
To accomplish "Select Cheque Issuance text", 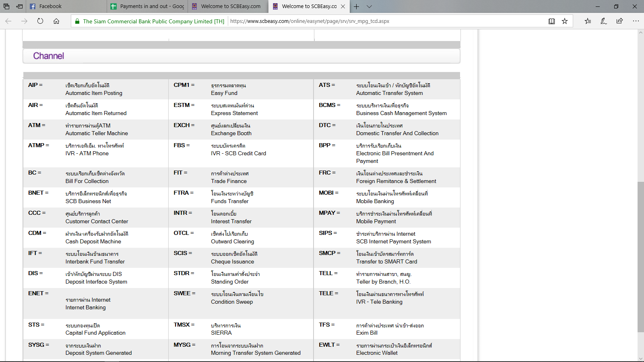I will coord(232,261).
